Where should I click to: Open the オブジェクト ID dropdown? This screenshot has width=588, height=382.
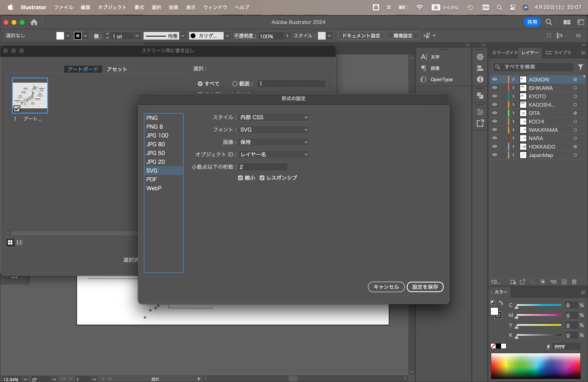273,154
